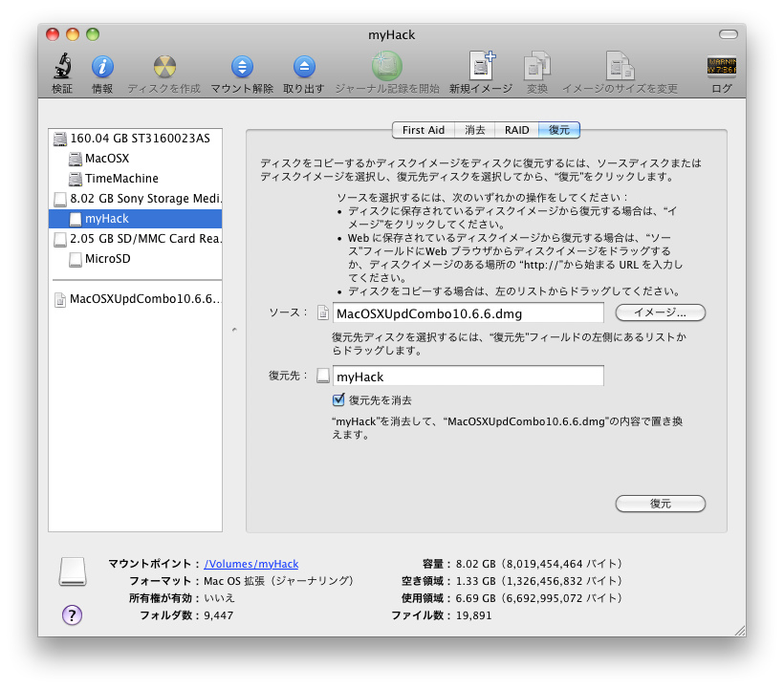The image size is (784, 689).
Task: Click the 復元 (Restore) button
Action: pos(660,504)
